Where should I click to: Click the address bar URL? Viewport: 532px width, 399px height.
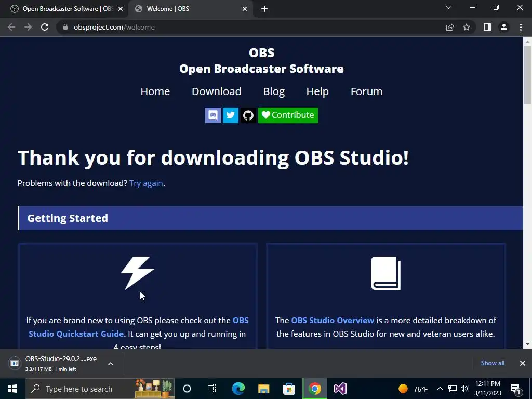(114, 27)
